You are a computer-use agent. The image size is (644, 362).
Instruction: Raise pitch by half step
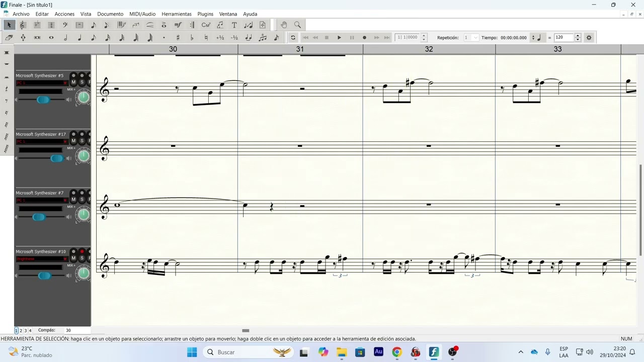pyautogui.click(x=220, y=38)
